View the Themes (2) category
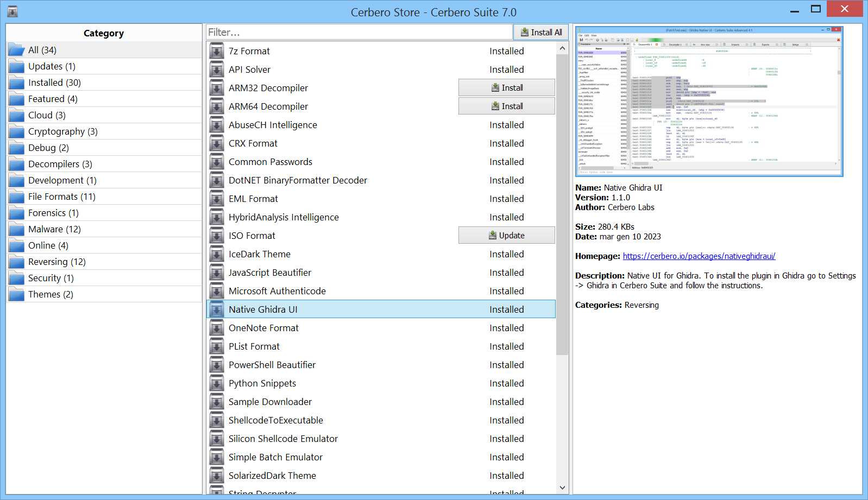 104,294
